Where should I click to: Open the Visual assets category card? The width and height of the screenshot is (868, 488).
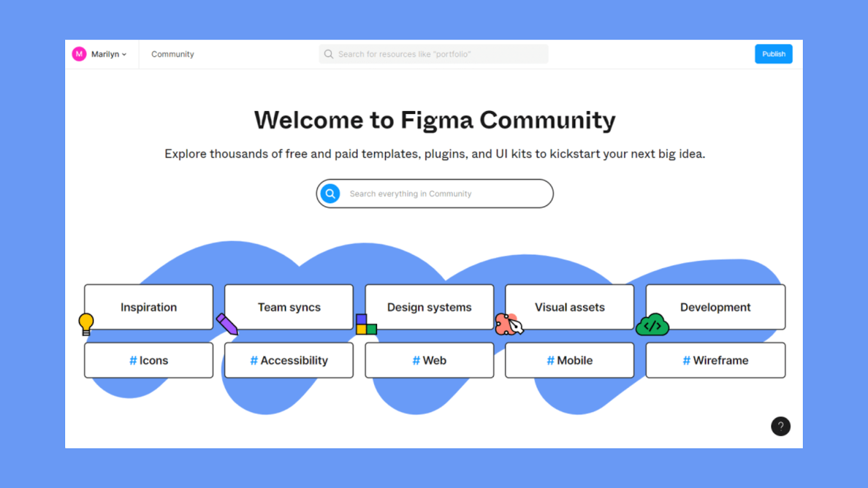click(570, 307)
